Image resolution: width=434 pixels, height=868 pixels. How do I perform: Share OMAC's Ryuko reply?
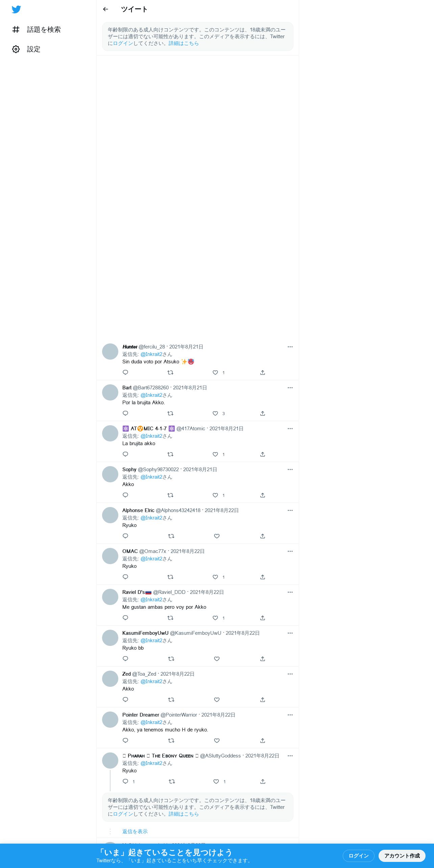[x=263, y=577]
